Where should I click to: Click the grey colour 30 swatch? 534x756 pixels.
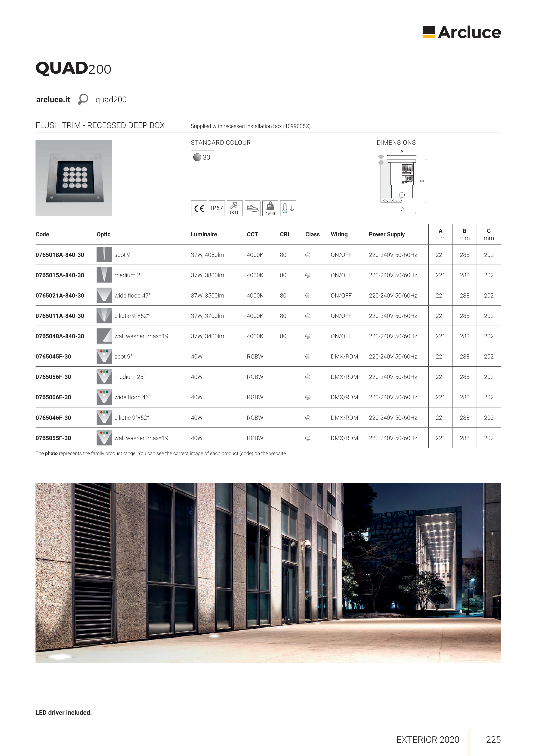click(x=197, y=157)
